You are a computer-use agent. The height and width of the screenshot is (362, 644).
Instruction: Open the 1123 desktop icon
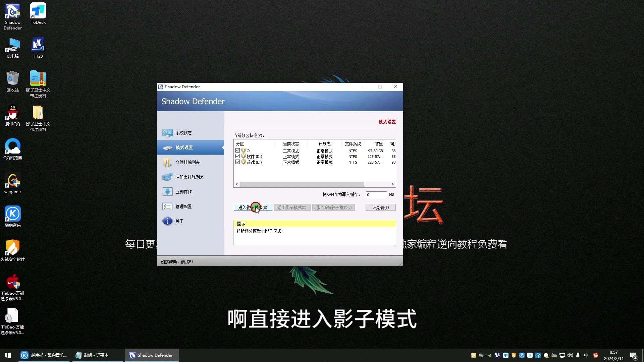click(x=38, y=48)
